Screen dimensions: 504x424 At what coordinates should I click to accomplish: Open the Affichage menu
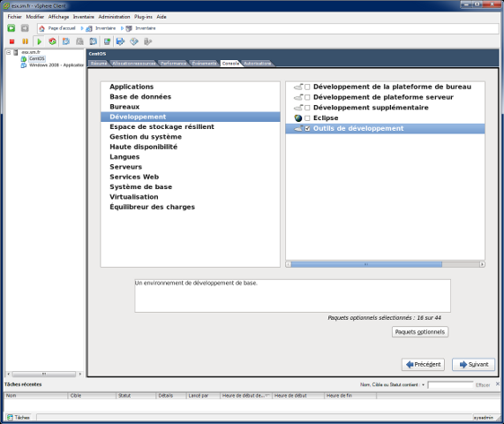(58, 17)
